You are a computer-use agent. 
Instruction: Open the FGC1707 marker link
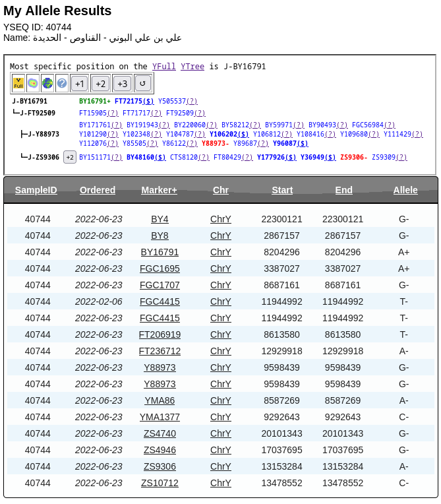coord(160,285)
